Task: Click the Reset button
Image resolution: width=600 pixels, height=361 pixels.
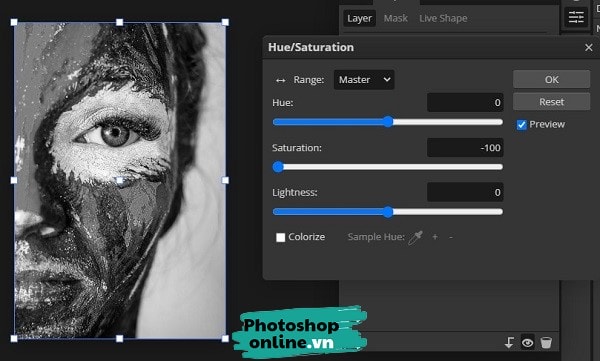Action: pos(551,101)
